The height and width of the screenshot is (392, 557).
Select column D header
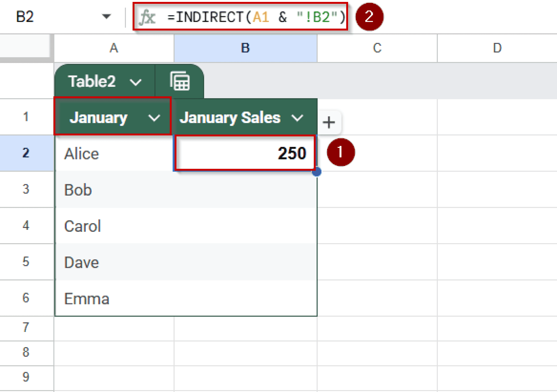tap(497, 48)
